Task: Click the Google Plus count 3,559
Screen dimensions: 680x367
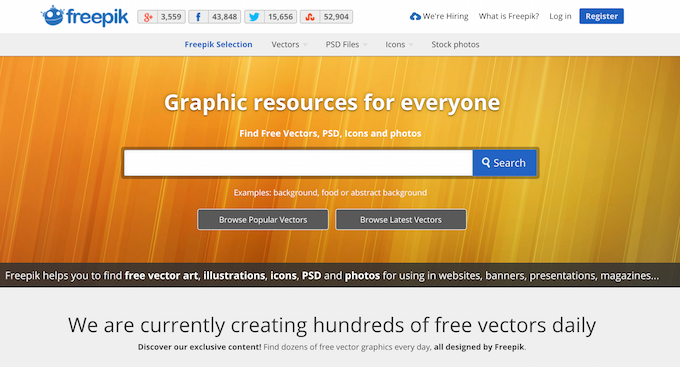Action: 171,17
